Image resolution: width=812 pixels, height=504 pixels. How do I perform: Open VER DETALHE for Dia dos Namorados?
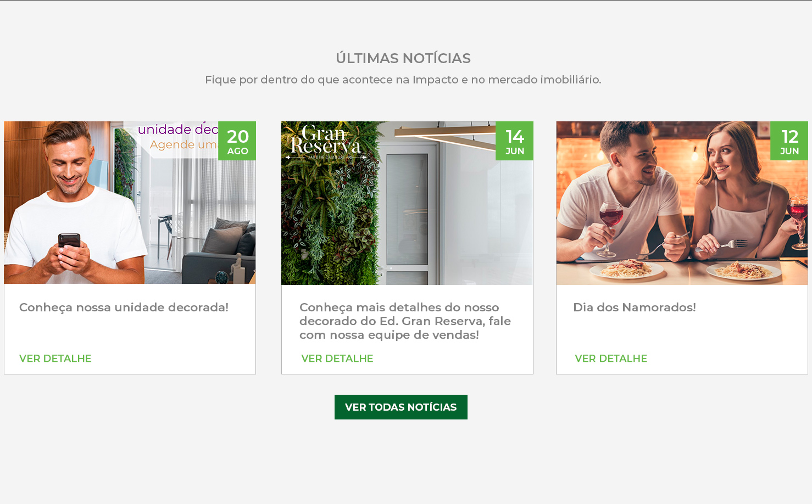point(611,359)
